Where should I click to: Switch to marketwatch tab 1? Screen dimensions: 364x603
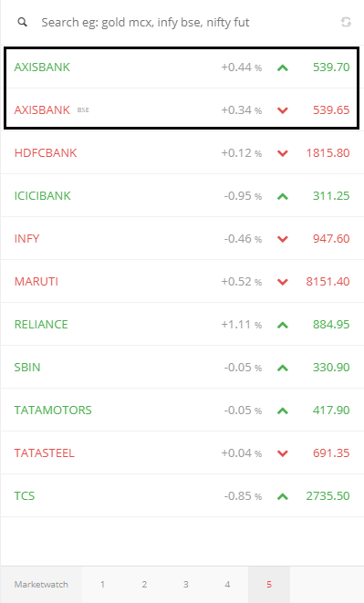click(x=102, y=585)
